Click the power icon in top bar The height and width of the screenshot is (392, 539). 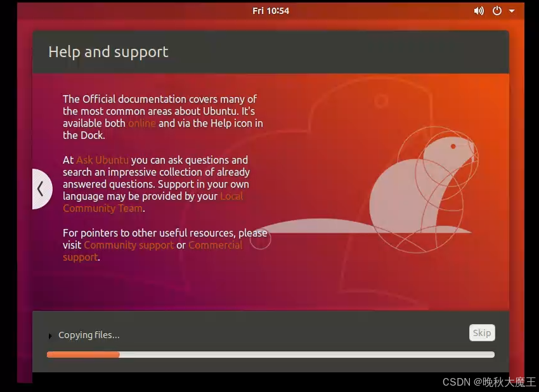click(497, 11)
